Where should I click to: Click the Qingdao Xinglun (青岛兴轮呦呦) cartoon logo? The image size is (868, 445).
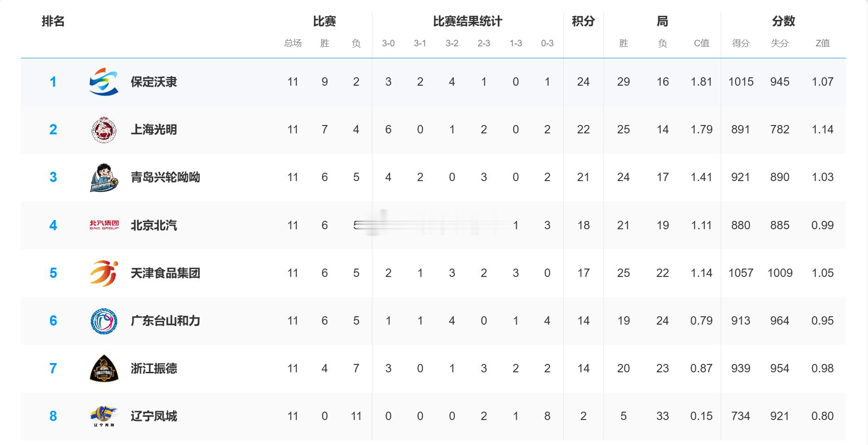tap(104, 177)
